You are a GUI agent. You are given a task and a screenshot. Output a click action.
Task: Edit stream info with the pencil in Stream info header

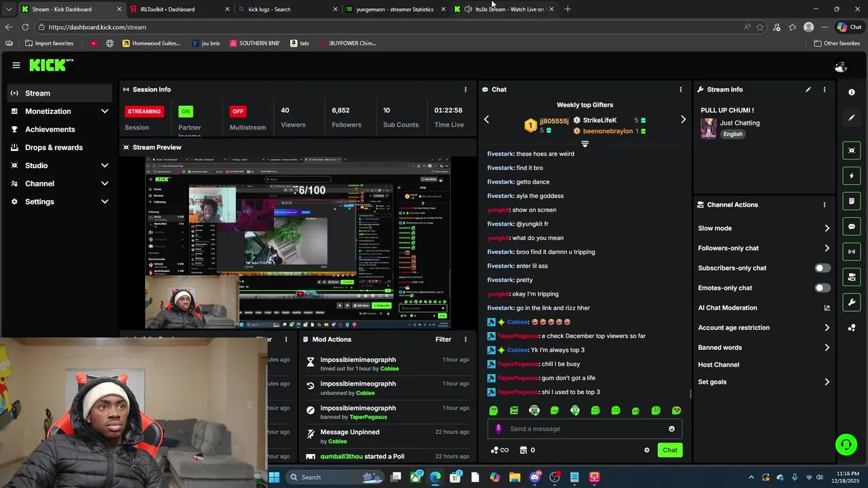808,89
